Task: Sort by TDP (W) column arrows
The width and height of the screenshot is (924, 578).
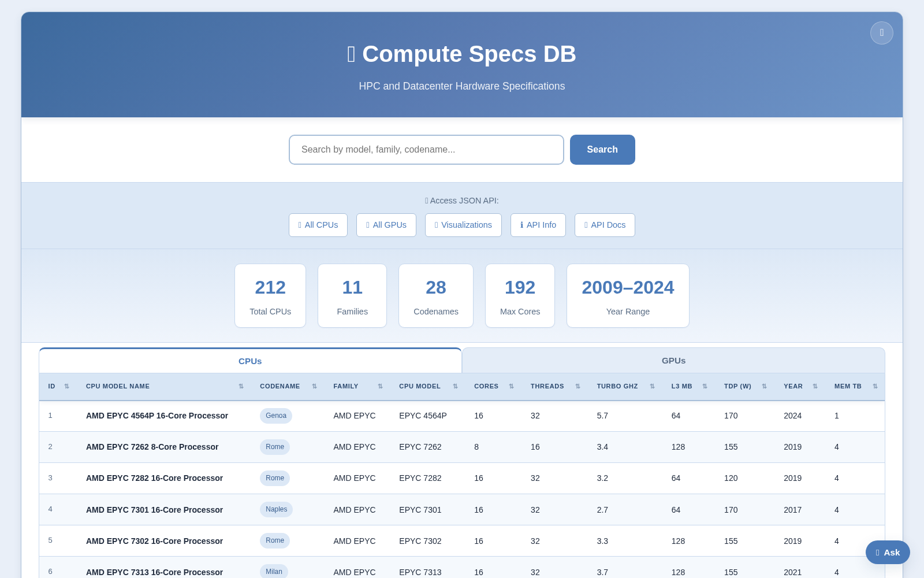Action: click(x=764, y=387)
